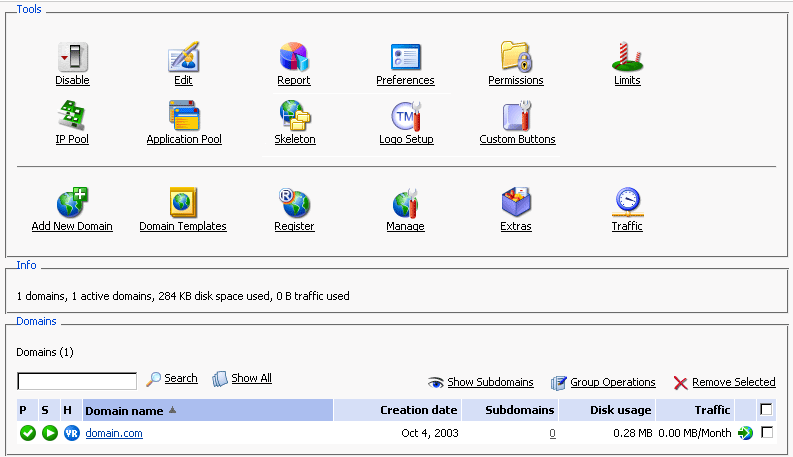793x457 pixels.
Task: Open the Report pie chart icon
Action: pos(293,57)
